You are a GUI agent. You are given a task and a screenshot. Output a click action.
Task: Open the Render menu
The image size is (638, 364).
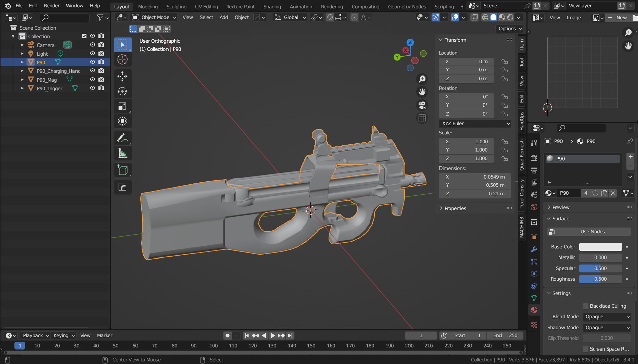tap(52, 6)
